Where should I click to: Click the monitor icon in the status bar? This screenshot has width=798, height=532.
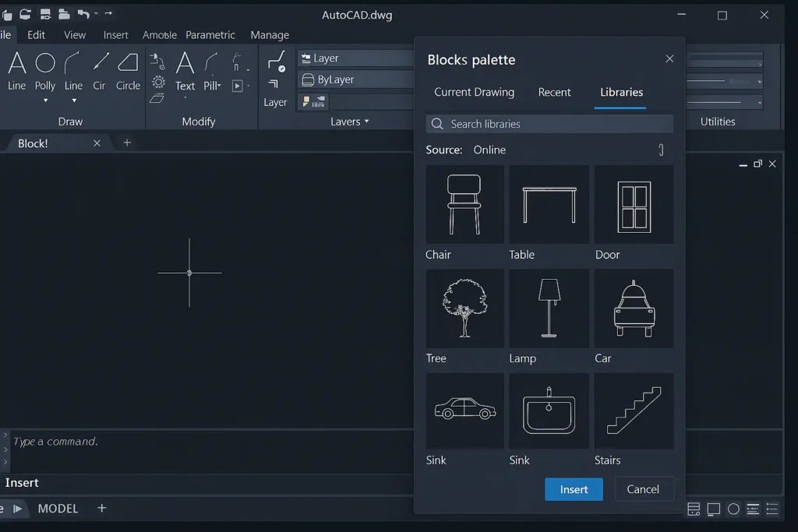click(712, 509)
